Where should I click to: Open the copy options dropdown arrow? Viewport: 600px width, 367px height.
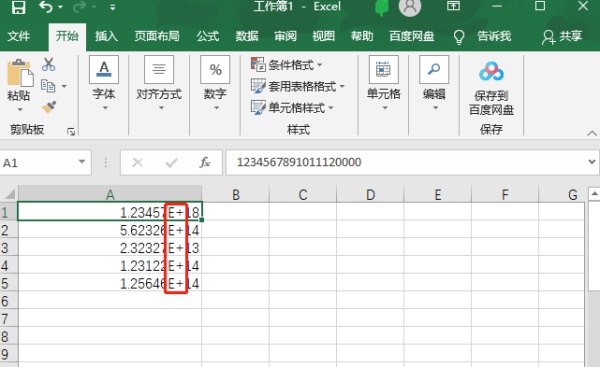[x=64, y=86]
